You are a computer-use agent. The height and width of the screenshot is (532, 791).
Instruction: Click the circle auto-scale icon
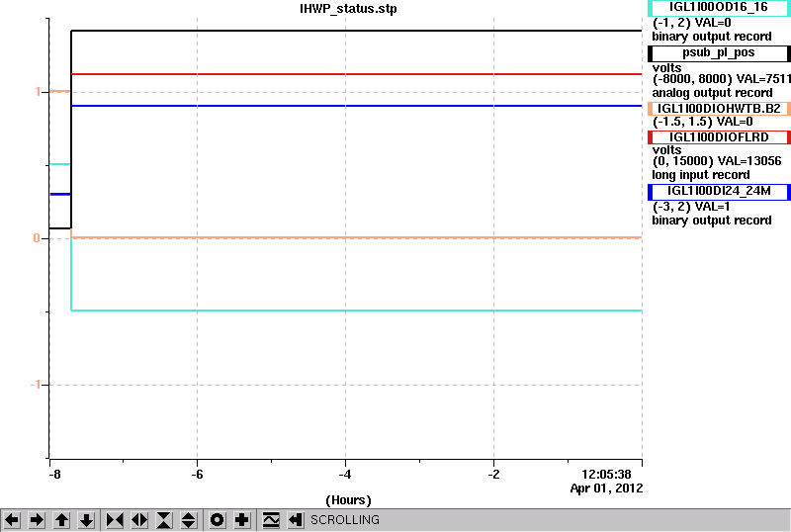pos(217,520)
